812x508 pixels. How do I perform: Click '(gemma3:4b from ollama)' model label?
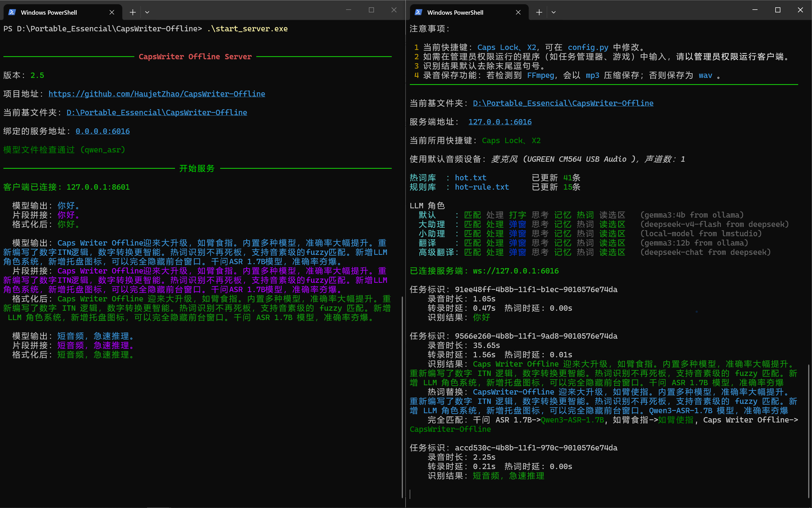tap(692, 215)
